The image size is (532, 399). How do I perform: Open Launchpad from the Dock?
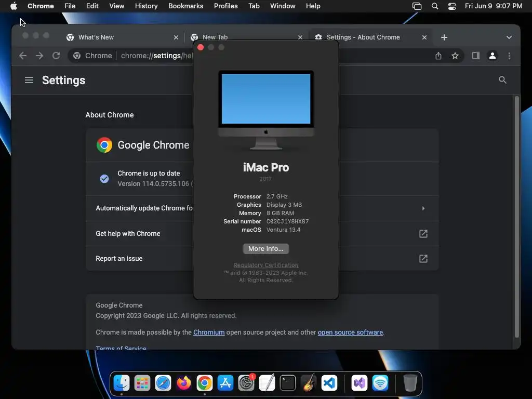coord(142,383)
